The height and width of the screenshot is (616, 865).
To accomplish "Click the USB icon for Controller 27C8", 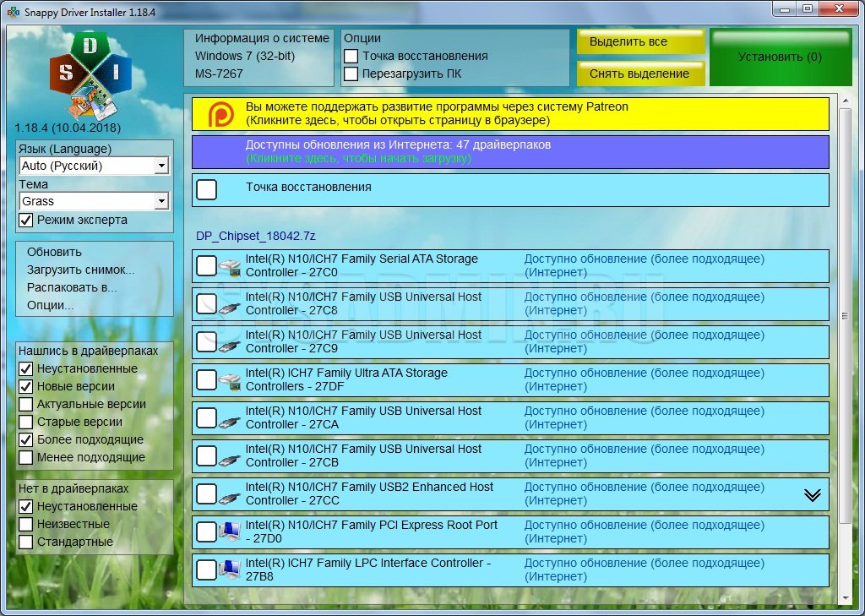I will tap(229, 306).
